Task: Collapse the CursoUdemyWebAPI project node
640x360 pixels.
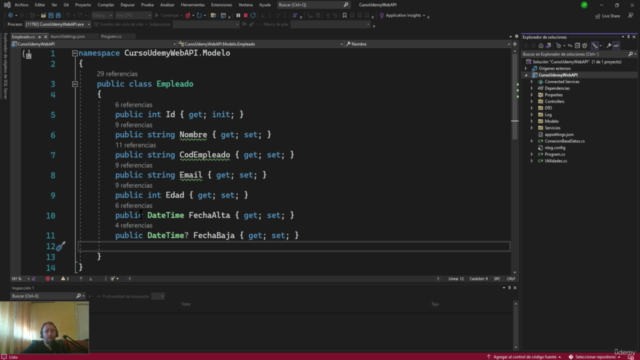Action: point(526,75)
